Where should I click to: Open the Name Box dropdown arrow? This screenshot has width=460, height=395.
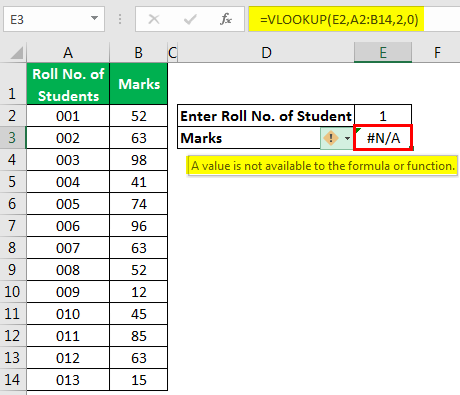coord(95,18)
